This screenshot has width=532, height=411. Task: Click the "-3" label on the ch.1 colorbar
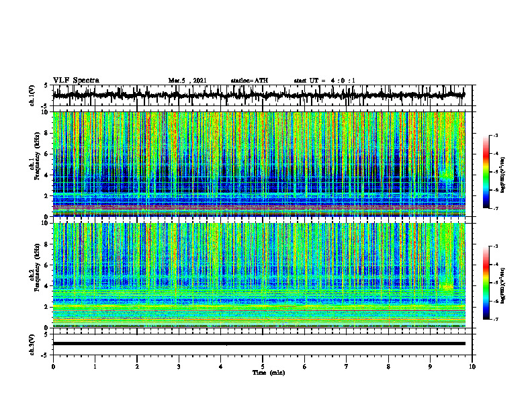coord(496,135)
